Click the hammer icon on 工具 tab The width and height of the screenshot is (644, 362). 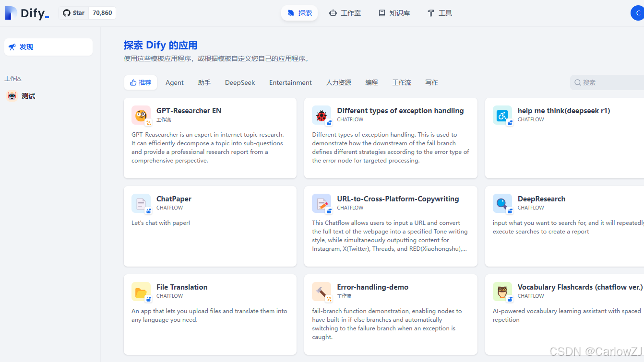coord(431,13)
